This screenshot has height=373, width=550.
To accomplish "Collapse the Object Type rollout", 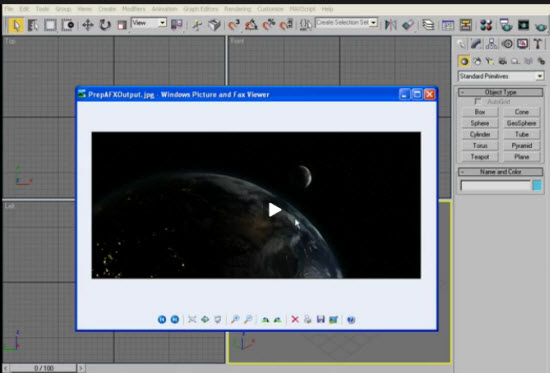I will [501, 92].
